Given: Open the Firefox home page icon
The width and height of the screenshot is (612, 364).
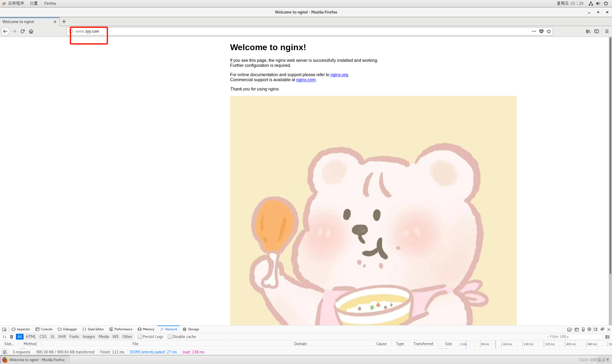Looking at the screenshot, I should (x=31, y=31).
